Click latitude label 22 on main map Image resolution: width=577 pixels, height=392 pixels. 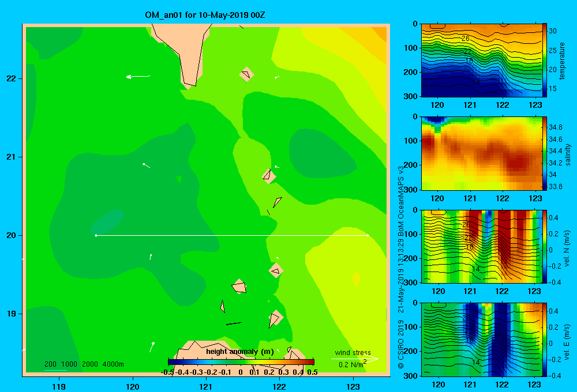11,79
